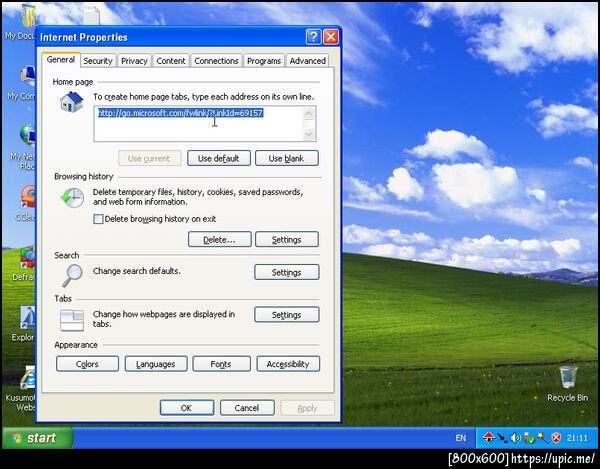Click the safely remove hardware tray icon
The height and width of the screenshot is (469, 600).
pos(529,438)
